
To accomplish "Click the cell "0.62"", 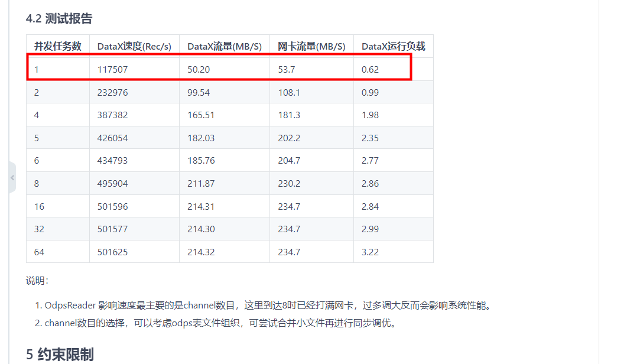I will click(394, 69).
